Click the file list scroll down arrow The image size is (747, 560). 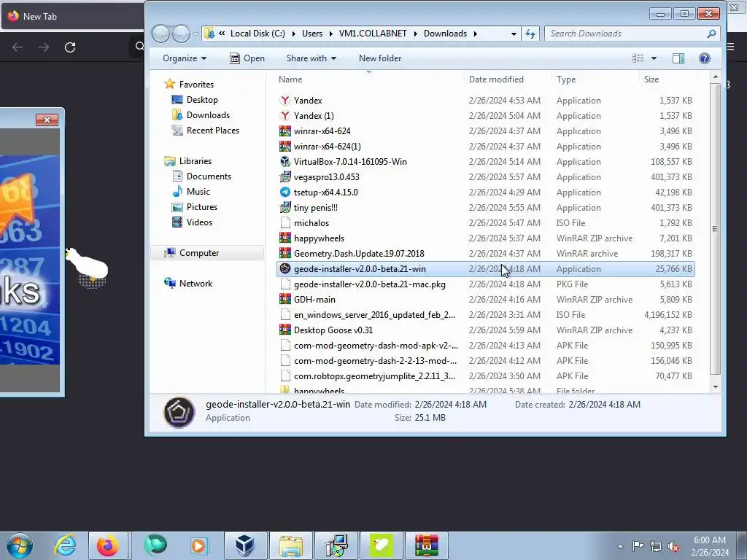(715, 388)
